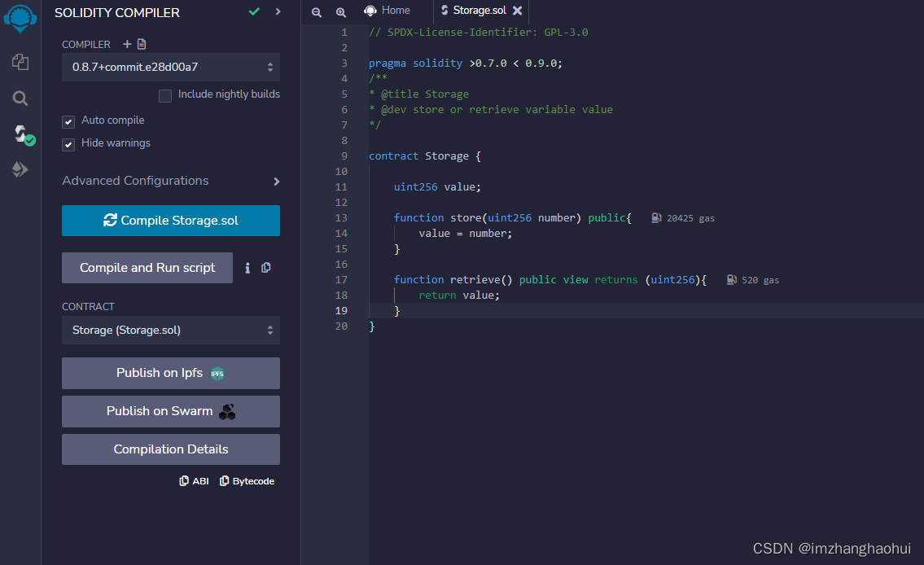Click Publish on Swarm button

pos(171,412)
